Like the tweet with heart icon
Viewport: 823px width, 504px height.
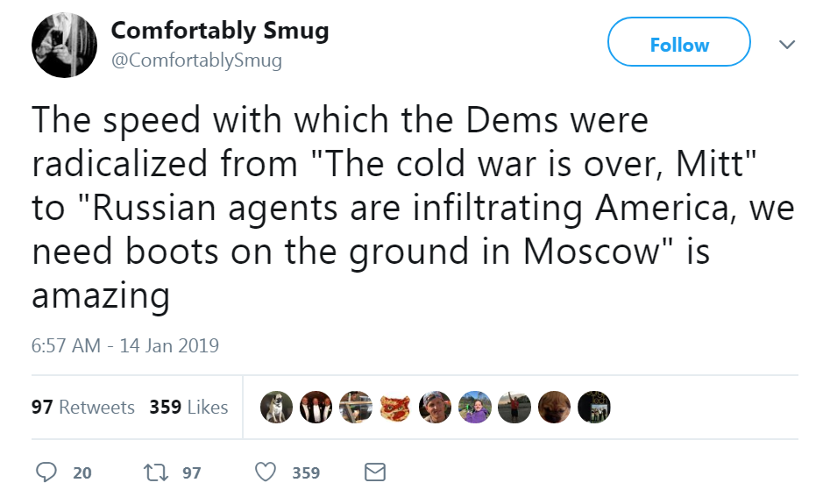266,472
